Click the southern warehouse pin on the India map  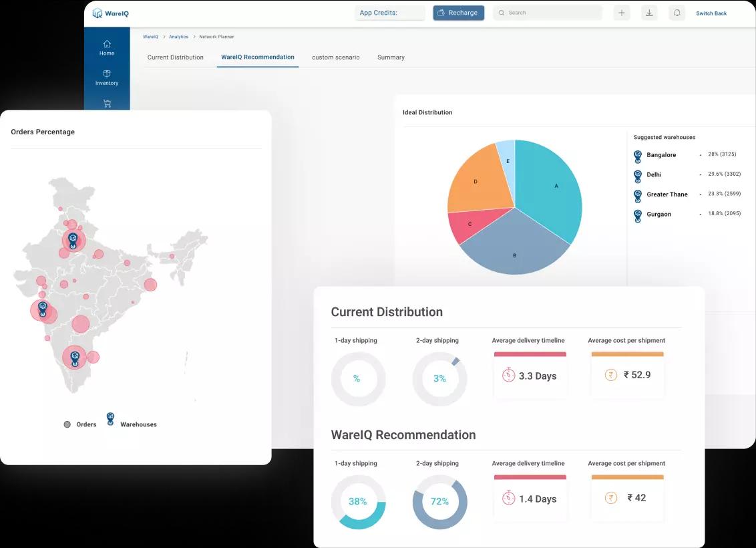pyautogui.click(x=75, y=360)
